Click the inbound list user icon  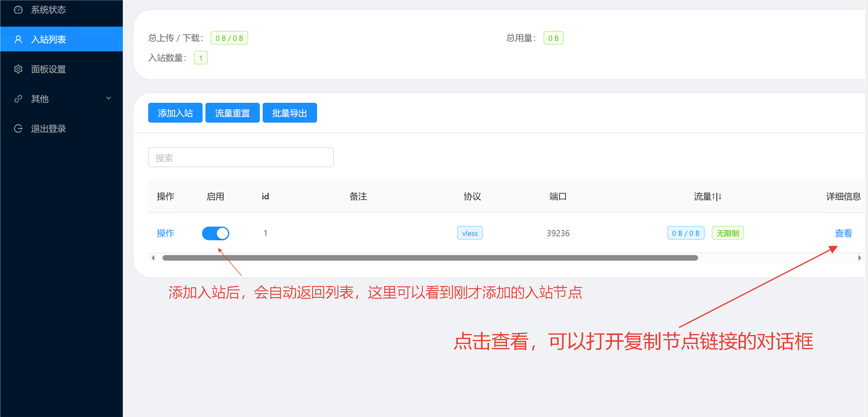(18, 39)
